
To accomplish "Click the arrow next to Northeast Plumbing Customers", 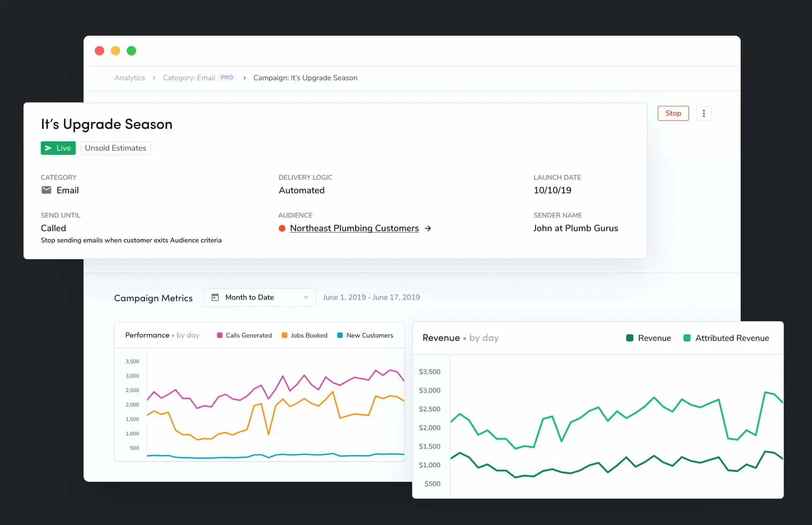I will pyautogui.click(x=428, y=228).
